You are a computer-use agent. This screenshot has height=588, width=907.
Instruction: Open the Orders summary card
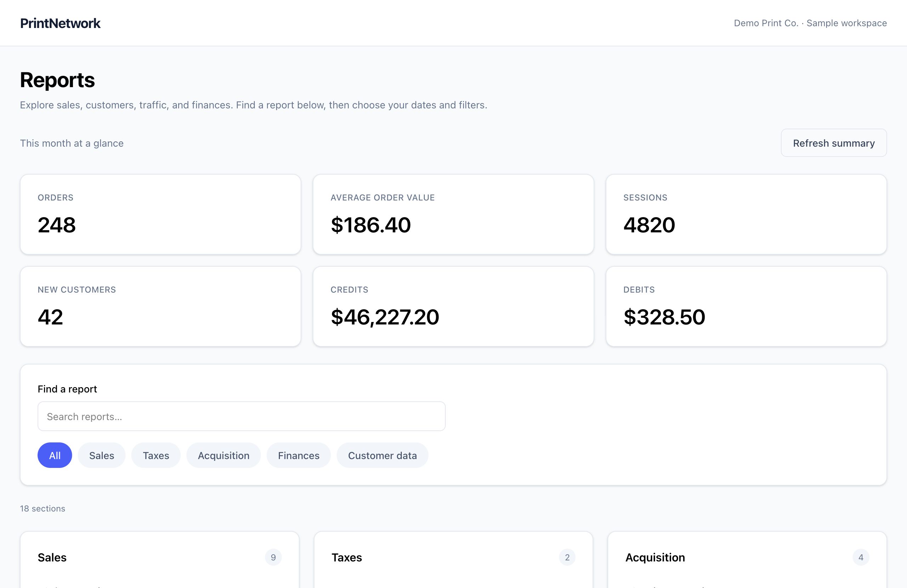click(x=160, y=214)
